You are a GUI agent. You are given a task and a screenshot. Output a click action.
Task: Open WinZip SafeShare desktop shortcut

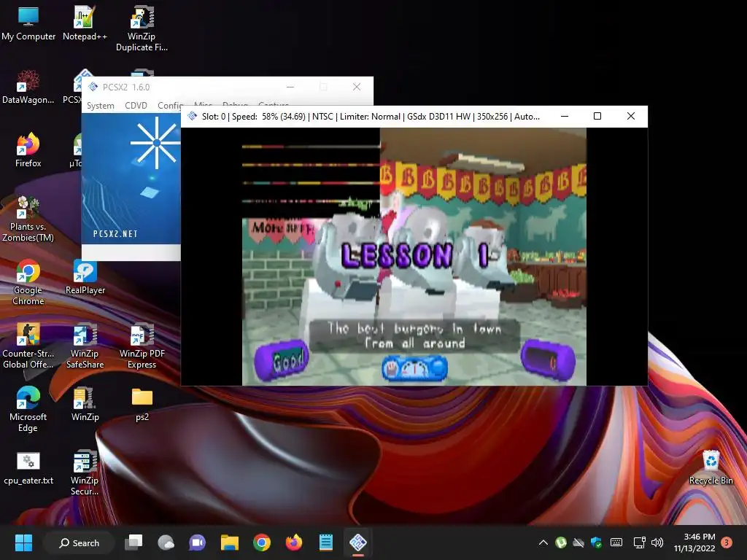point(85,346)
